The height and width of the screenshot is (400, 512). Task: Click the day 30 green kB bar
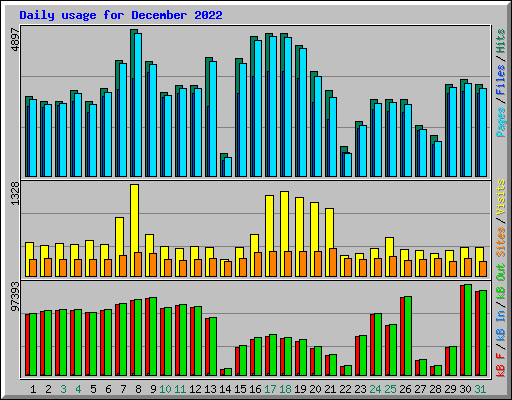click(468, 330)
